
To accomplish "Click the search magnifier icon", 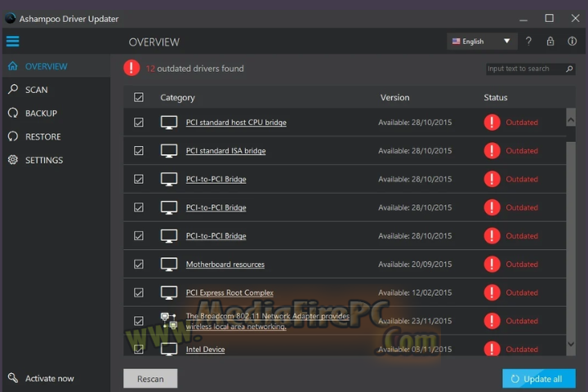I will click(x=569, y=69).
